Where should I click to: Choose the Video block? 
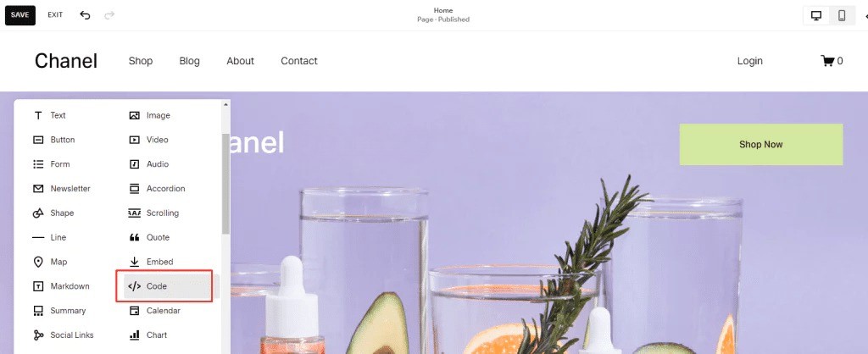coord(149,140)
